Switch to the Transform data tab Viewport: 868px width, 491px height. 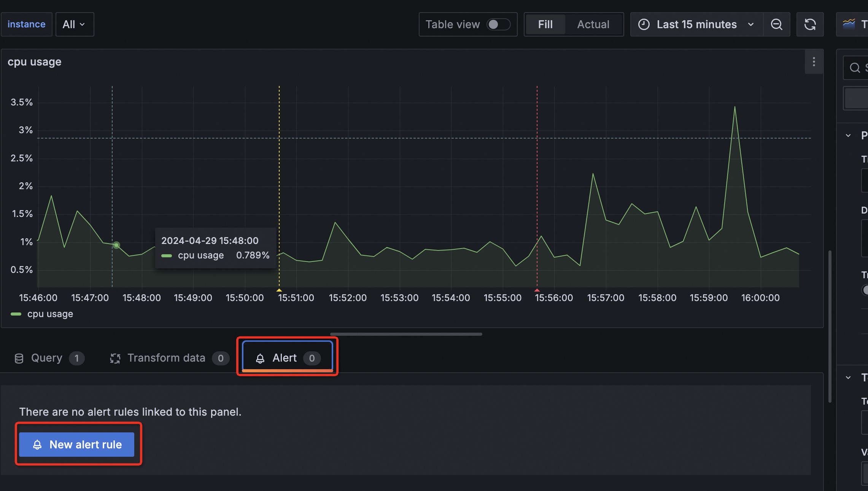[x=166, y=358]
